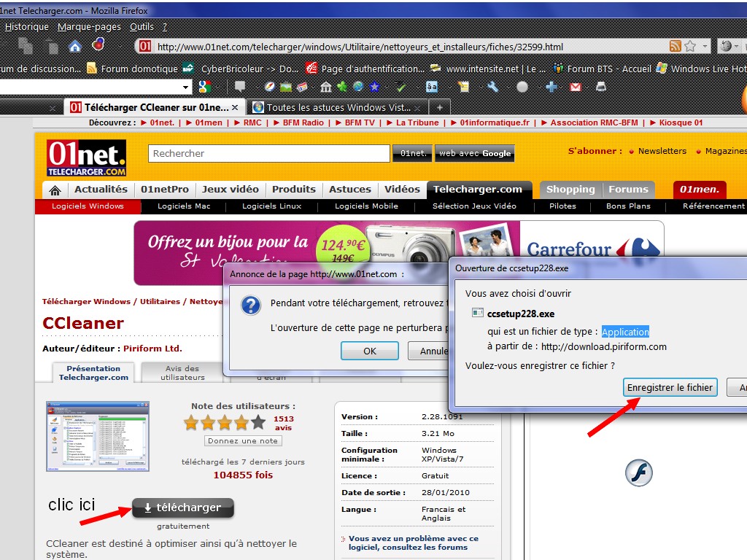Click the télécharger download button
747x560 pixels.
point(182,507)
